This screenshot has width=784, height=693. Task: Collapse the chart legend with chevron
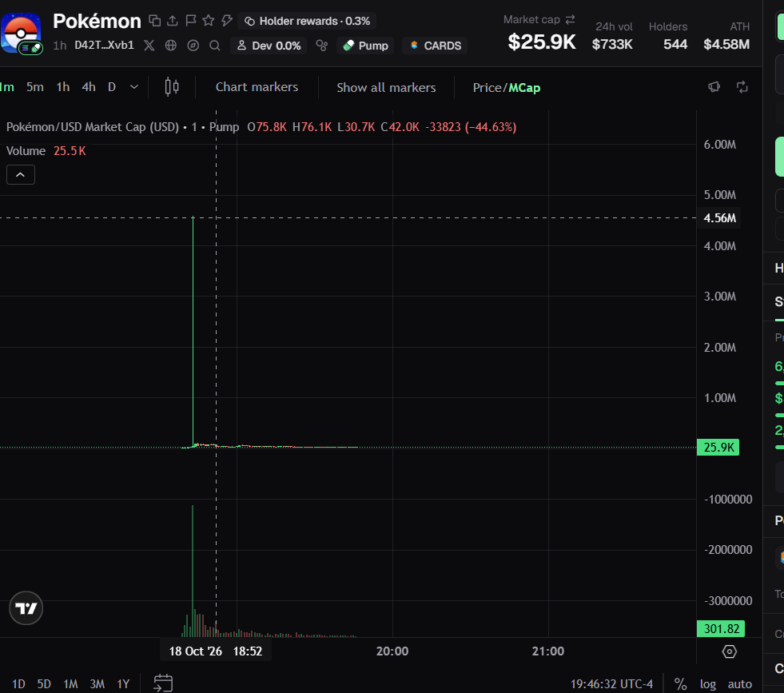point(21,174)
